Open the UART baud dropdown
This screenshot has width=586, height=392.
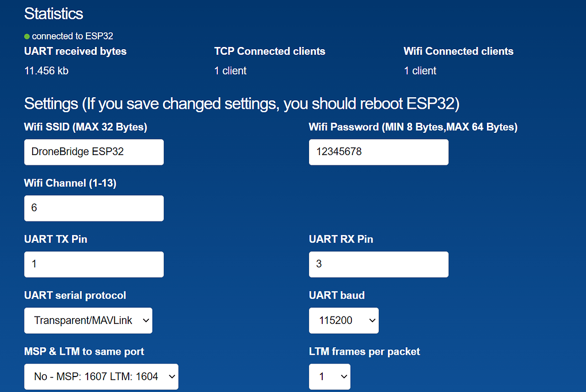coord(343,320)
